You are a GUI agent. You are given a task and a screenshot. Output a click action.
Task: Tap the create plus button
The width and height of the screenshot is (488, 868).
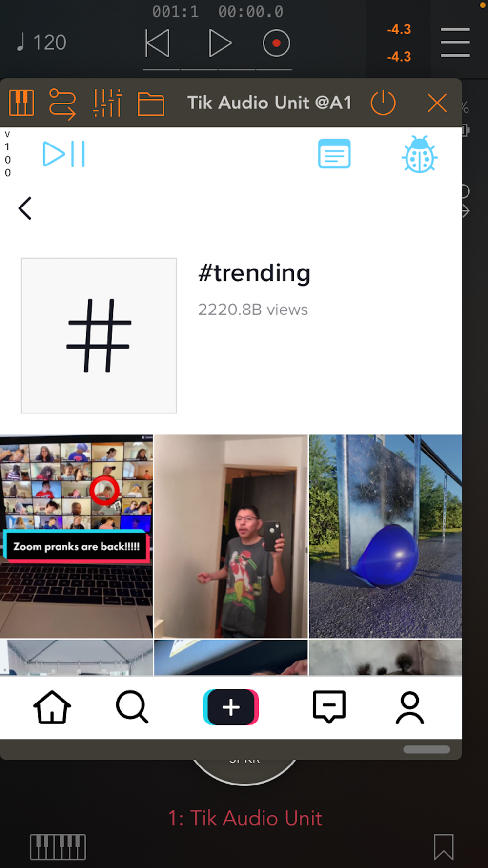[231, 707]
